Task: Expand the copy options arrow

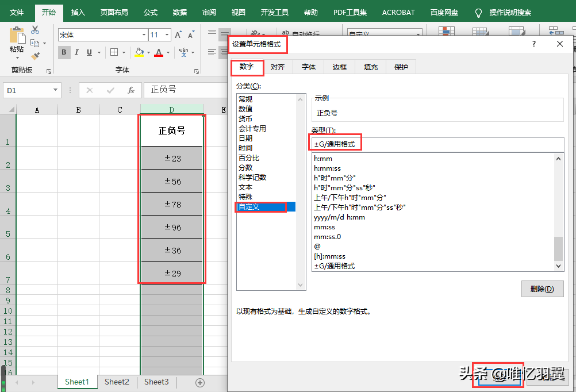Action: pyautogui.click(x=44, y=43)
